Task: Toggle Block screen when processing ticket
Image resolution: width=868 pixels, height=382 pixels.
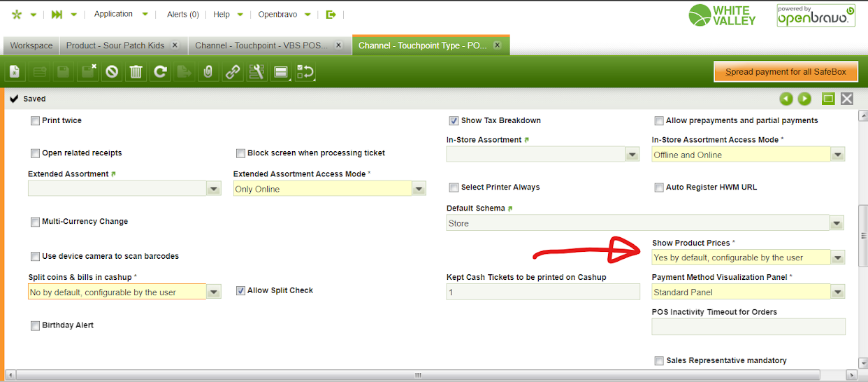Action: pos(241,153)
